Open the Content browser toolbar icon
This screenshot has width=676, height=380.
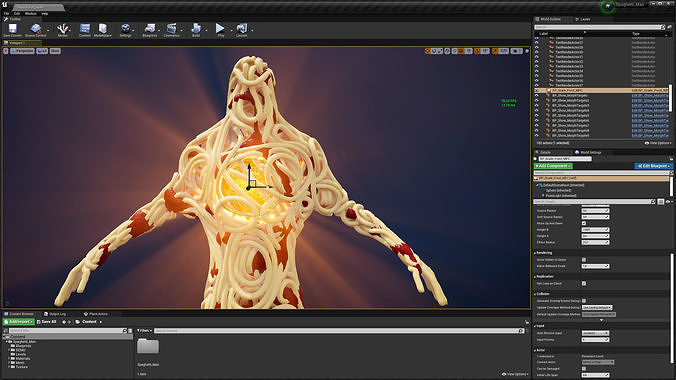(x=85, y=28)
